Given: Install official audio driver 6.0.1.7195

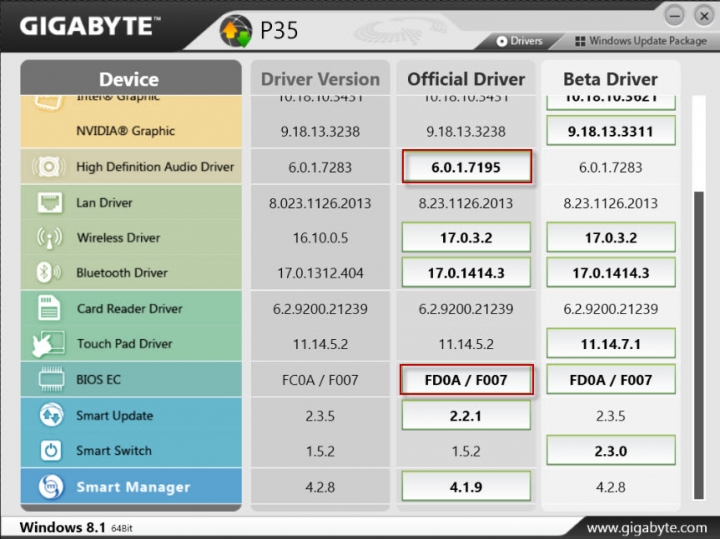Looking at the screenshot, I should click(x=467, y=167).
